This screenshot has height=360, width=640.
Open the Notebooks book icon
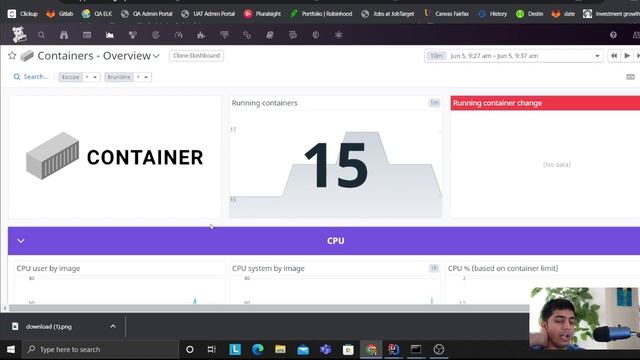pos(270,35)
